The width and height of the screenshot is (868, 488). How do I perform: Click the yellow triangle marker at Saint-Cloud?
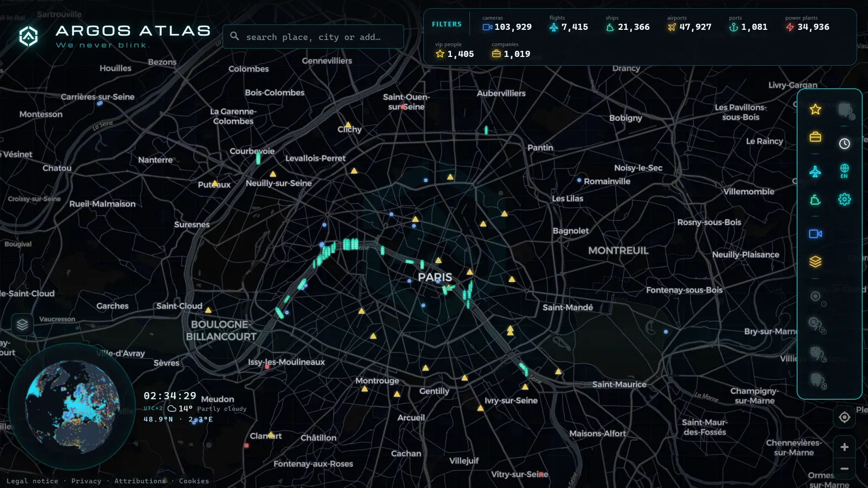point(208,310)
